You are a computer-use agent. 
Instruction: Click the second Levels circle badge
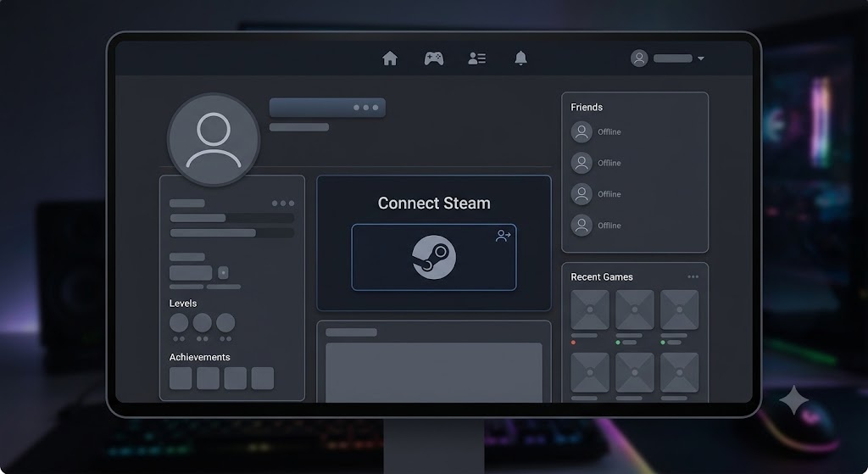tap(202, 323)
